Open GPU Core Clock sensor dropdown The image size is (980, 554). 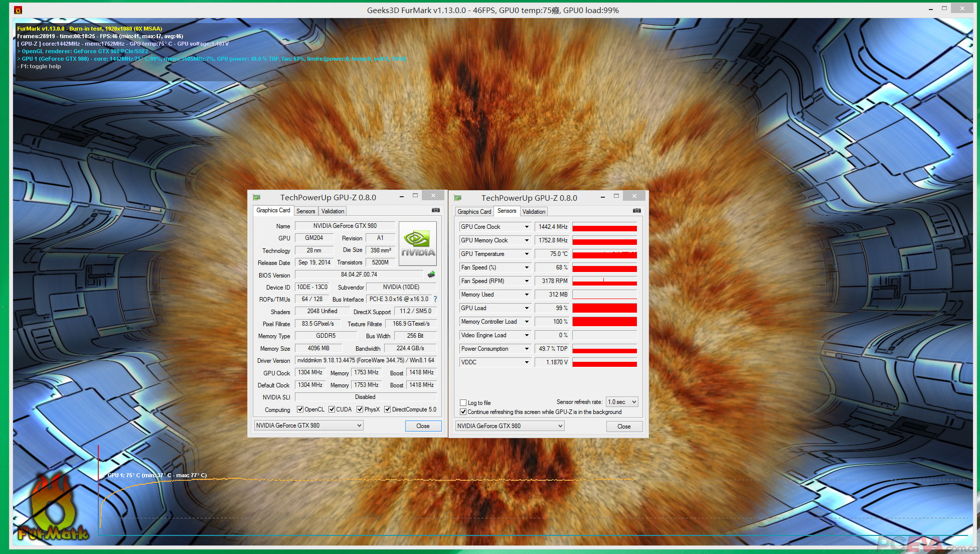coord(527,227)
